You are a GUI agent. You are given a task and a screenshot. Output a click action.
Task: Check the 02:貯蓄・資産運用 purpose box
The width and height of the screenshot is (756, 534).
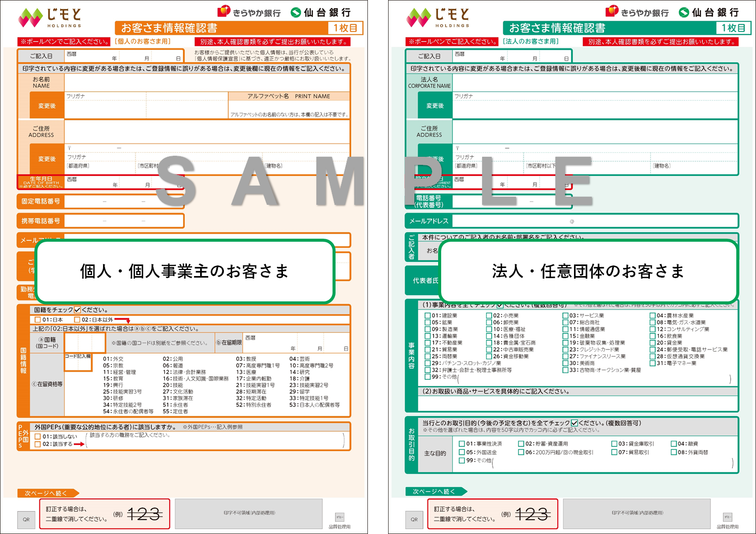(x=521, y=444)
